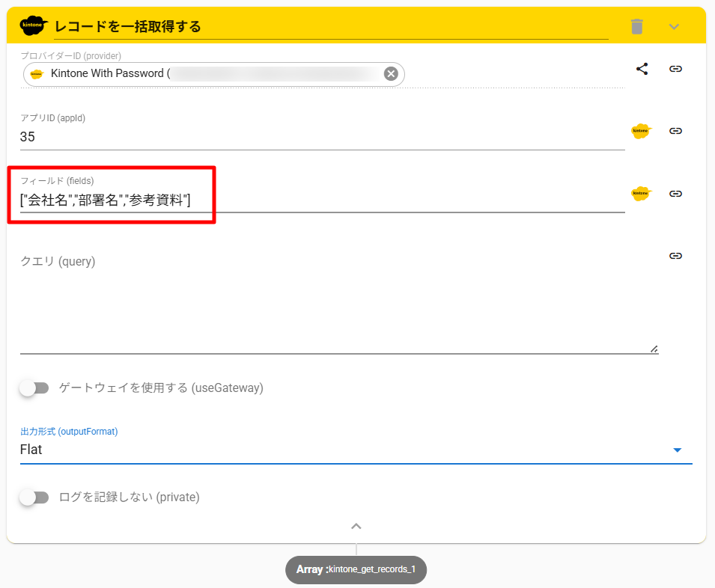Click inside the query textarea
Image resolution: width=715 pixels, height=588 pixels.
[337, 307]
